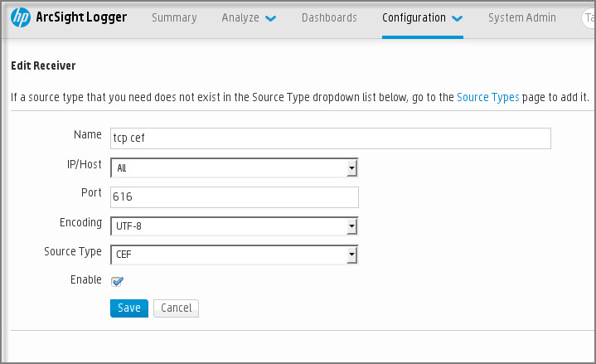Click the Edit Receiver heading

coord(44,65)
